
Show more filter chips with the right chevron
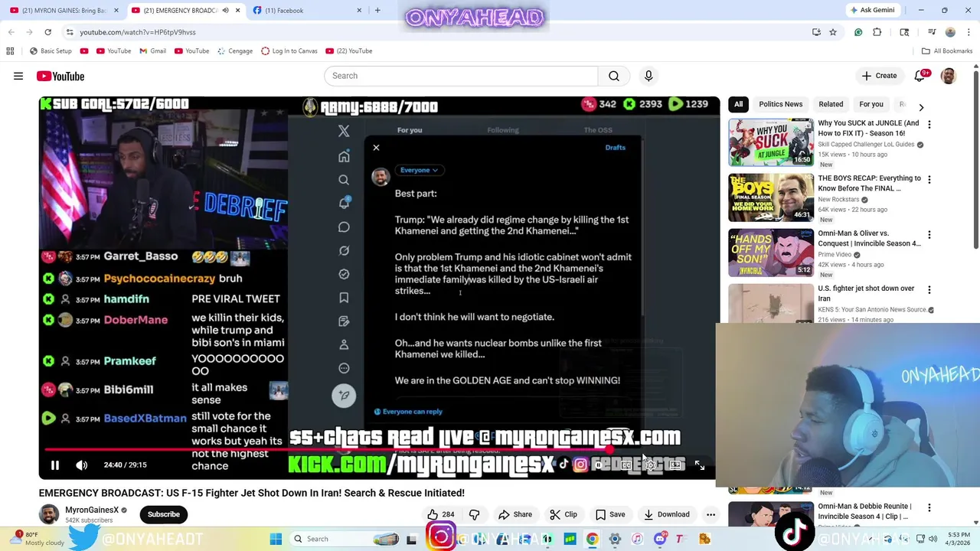[921, 107]
